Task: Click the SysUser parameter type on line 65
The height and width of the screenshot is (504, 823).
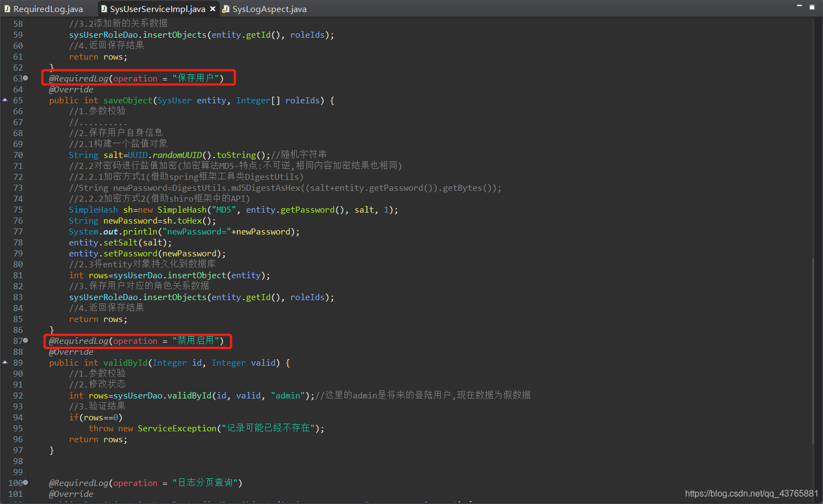Action: (x=174, y=101)
